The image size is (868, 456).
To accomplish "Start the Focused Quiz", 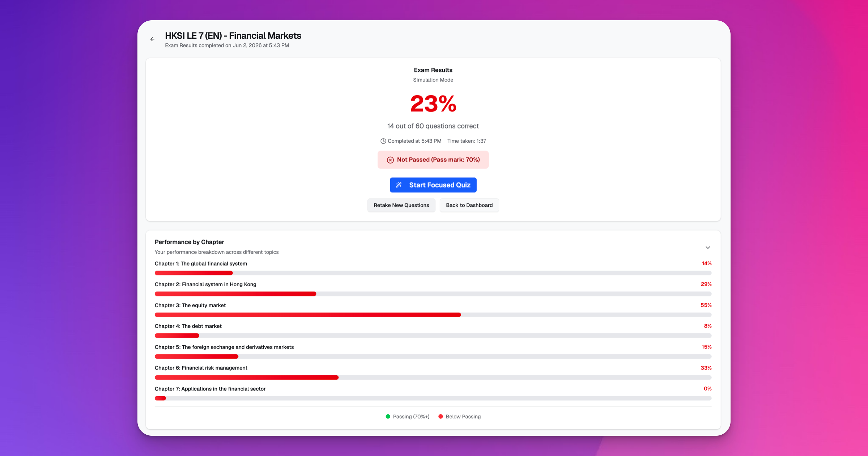I will (x=433, y=185).
